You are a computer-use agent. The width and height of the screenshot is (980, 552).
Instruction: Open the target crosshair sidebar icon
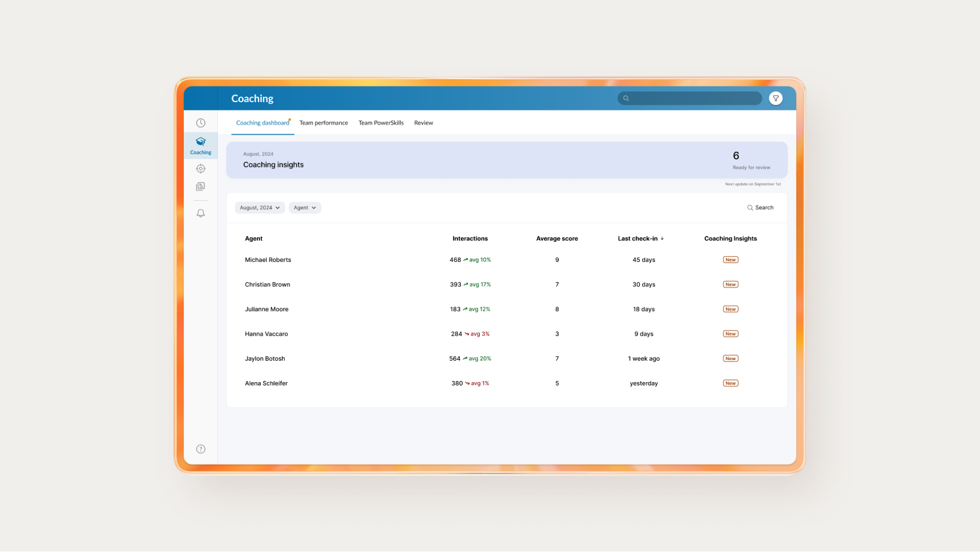pyautogui.click(x=201, y=168)
